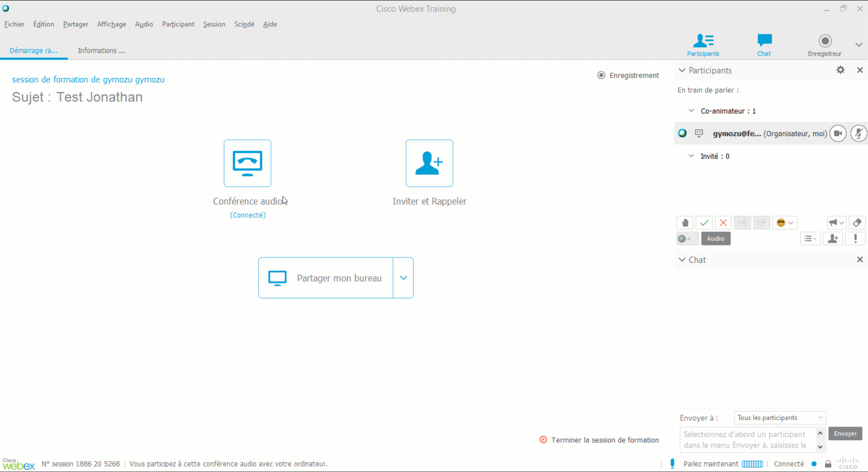The width and height of the screenshot is (868, 472).
Task: Open the Partager menu
Action: click(75, 24)
